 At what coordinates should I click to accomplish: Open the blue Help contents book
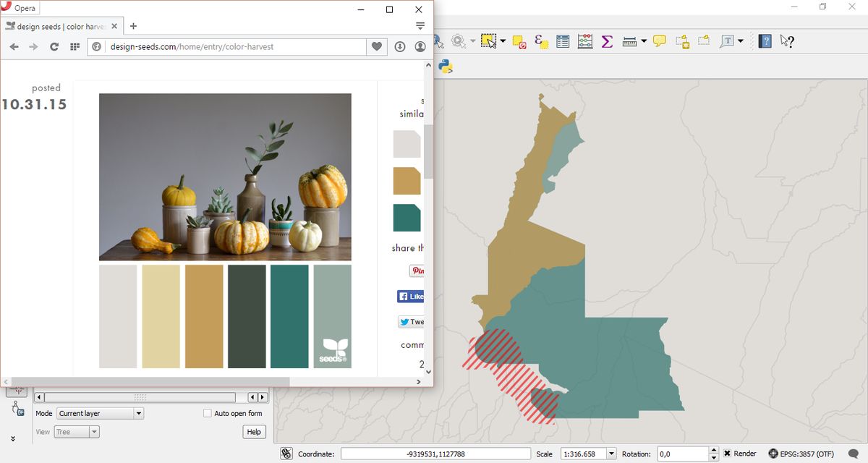[x=765, y=41]
